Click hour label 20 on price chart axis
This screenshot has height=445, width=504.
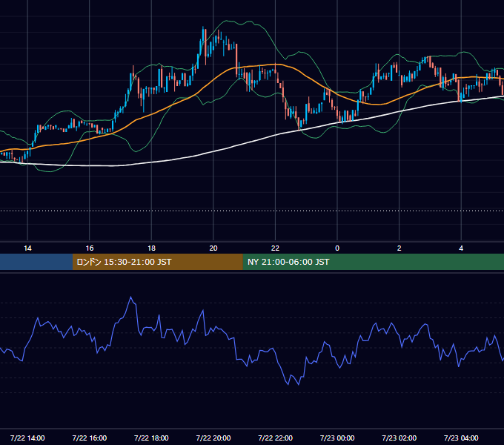(213, 248)
